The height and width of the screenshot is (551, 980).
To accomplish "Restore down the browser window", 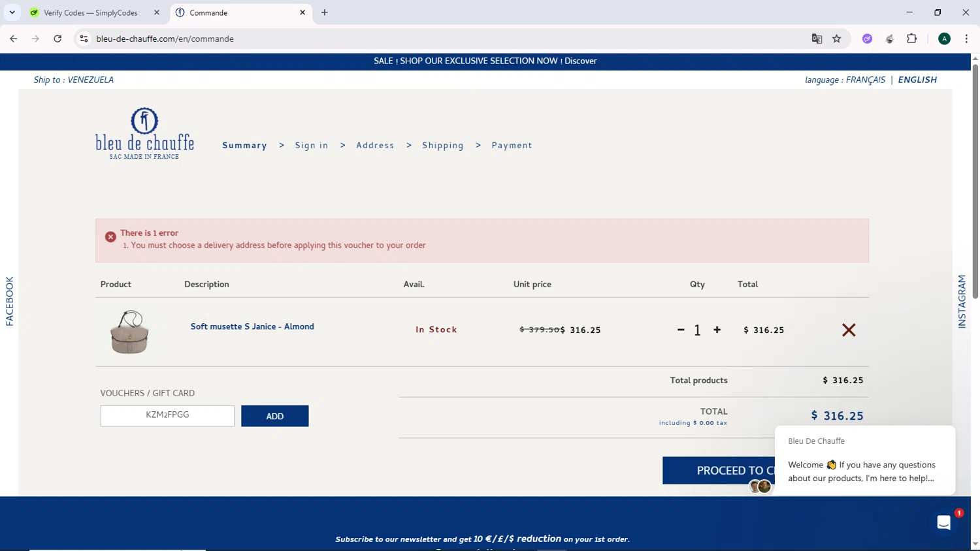I will coord(938,12).
